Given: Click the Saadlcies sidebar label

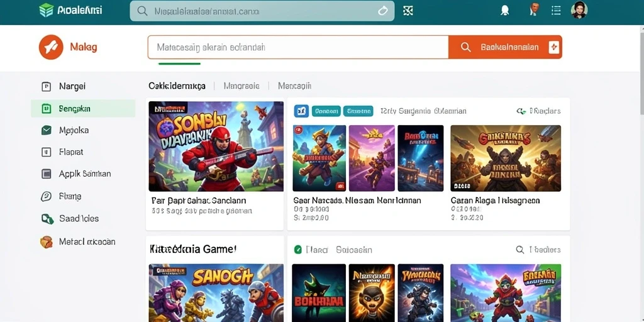Looking at the screenshot, I should point(79,218).
